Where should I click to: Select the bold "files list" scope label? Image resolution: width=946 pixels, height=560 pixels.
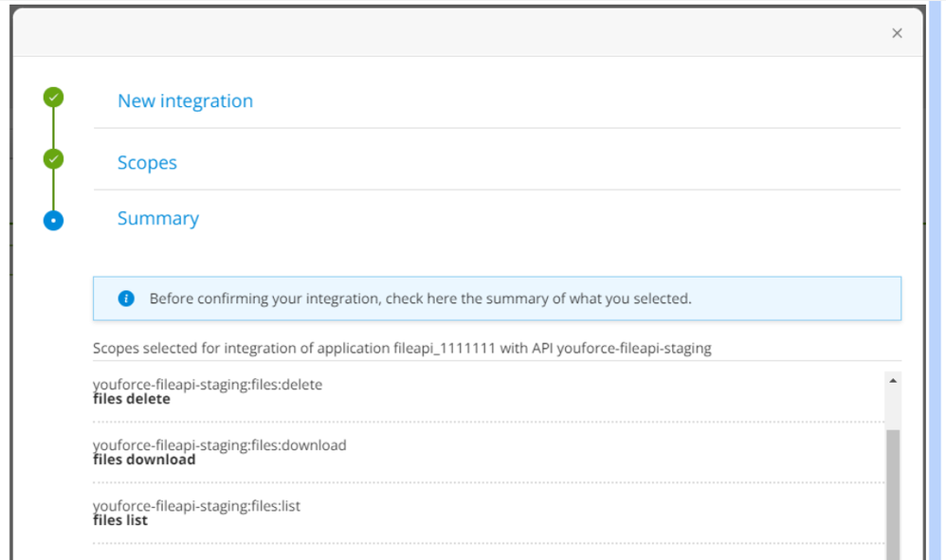pyautogui.click(x=120, y=520)
